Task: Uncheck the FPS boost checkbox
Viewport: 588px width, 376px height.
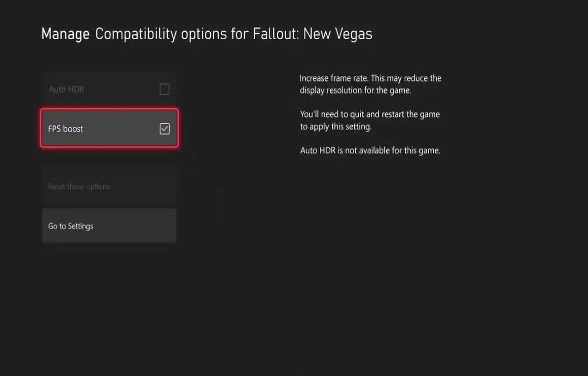Action: (165, 129)
